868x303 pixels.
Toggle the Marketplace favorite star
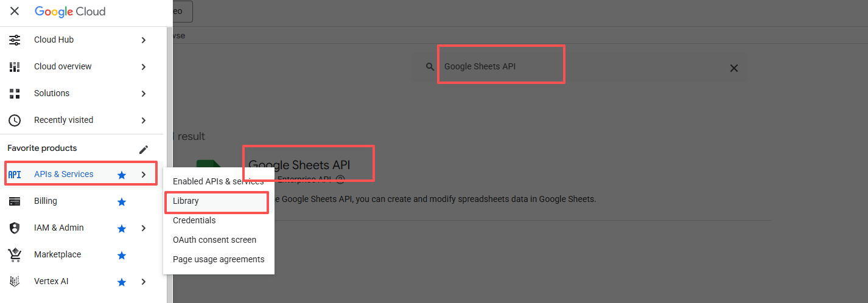122,256
